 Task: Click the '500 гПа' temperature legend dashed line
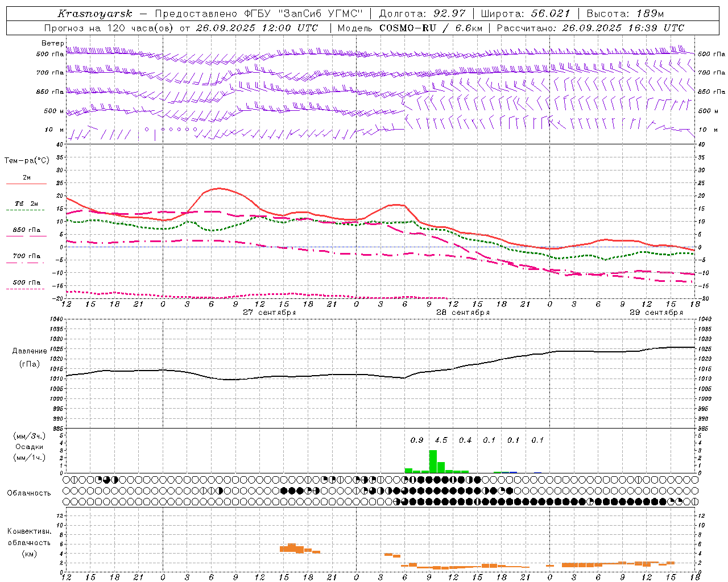pos(26,289)
